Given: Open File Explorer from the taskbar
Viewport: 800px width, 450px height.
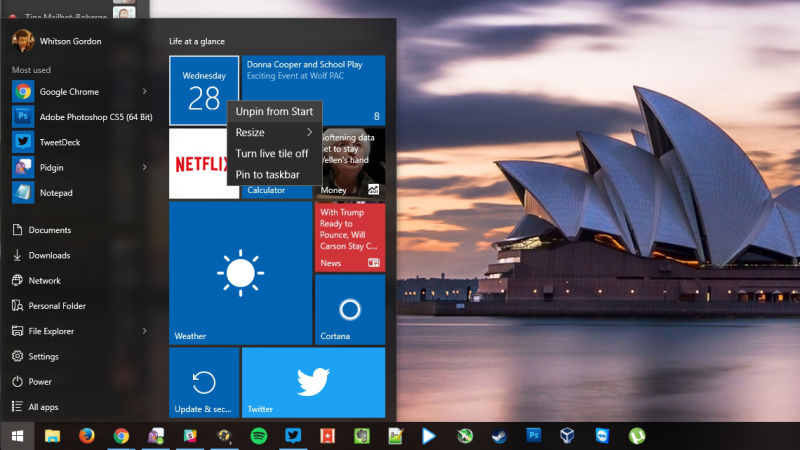Looking at the screenshot, I should 52,436.
